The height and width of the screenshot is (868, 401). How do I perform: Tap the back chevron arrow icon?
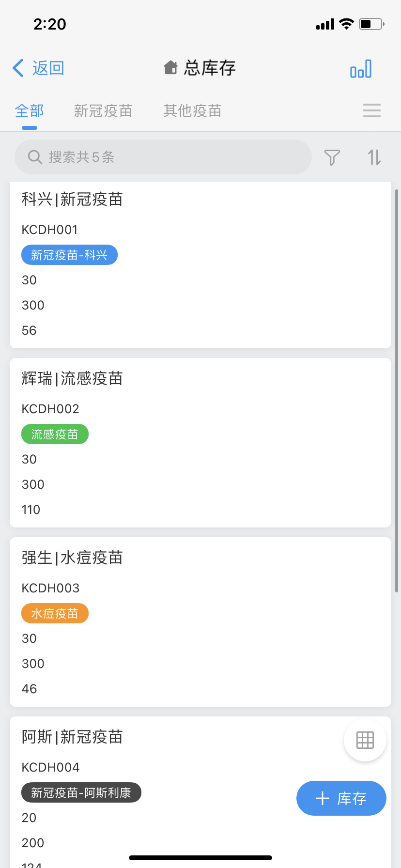point(18,68)
